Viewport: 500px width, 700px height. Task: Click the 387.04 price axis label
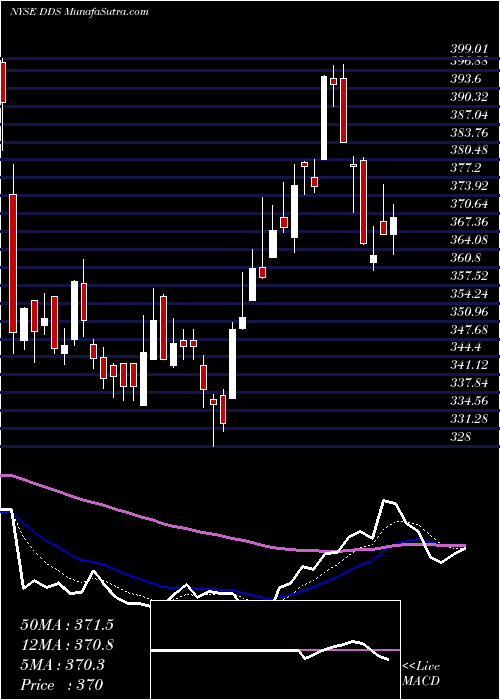click(x=469, y=114)
